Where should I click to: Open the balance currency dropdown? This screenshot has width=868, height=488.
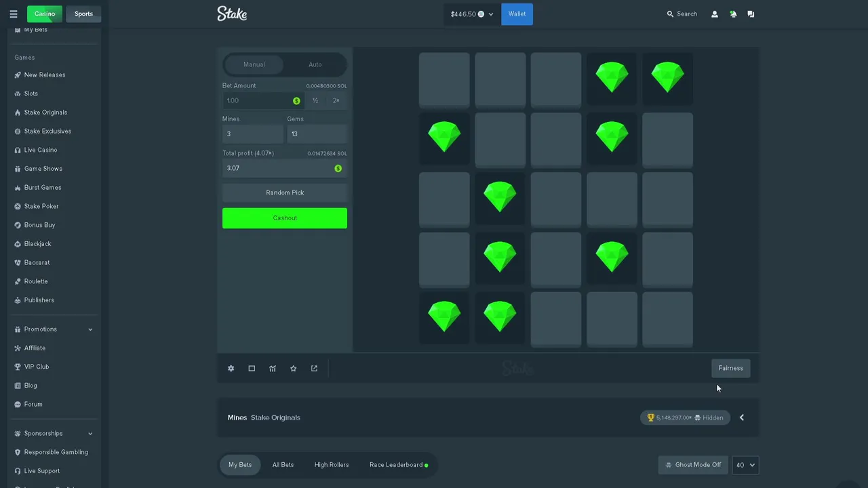472,14
